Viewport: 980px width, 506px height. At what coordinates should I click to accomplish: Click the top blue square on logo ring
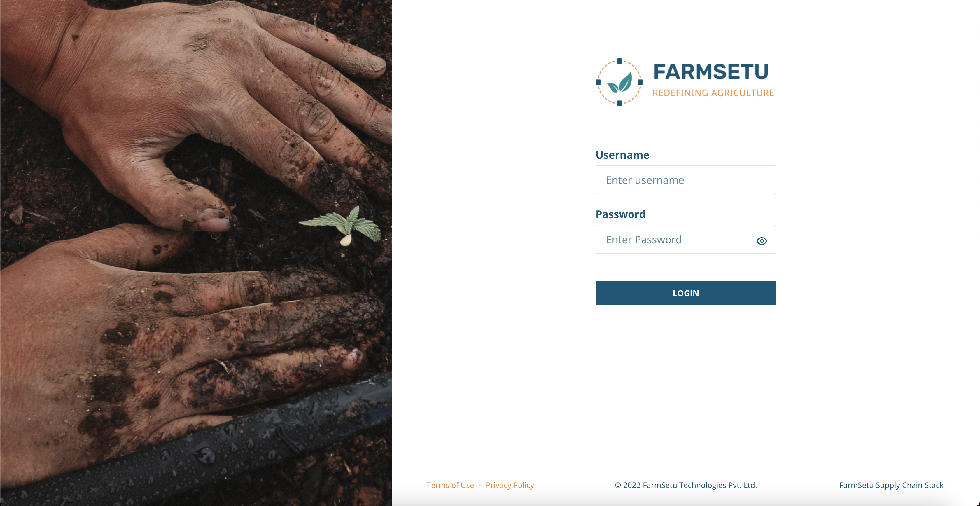click(x=619, y=61)
